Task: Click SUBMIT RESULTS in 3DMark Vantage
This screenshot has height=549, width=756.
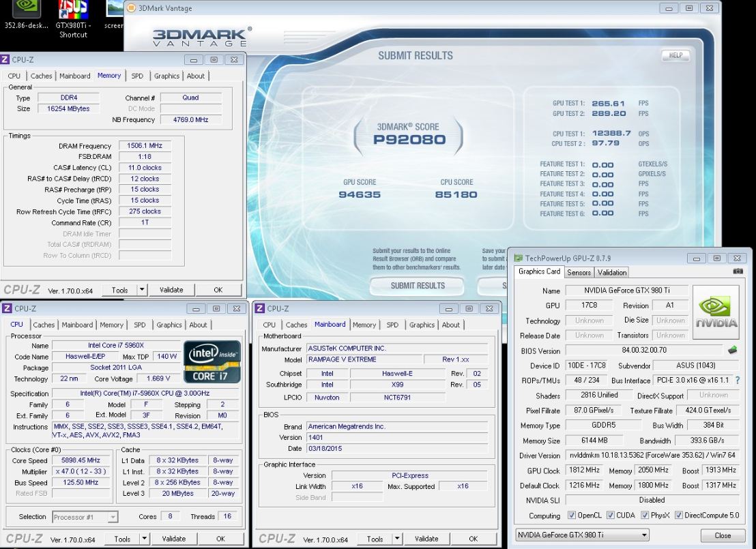Action: coord(418,286)
